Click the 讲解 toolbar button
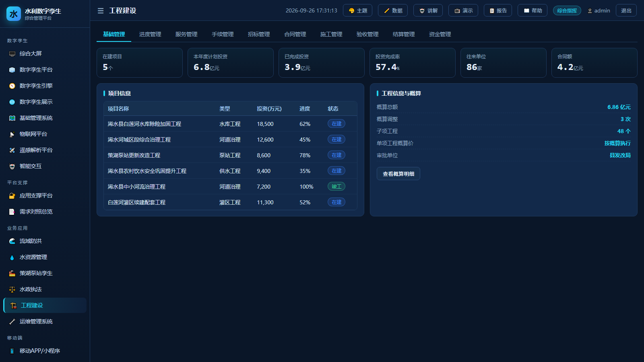 click(428, 10)
